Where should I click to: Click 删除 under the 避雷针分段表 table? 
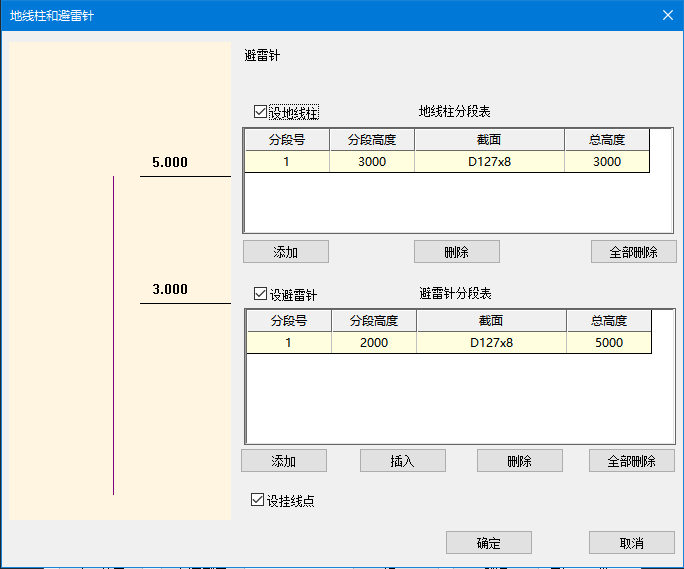coord(519,461)
